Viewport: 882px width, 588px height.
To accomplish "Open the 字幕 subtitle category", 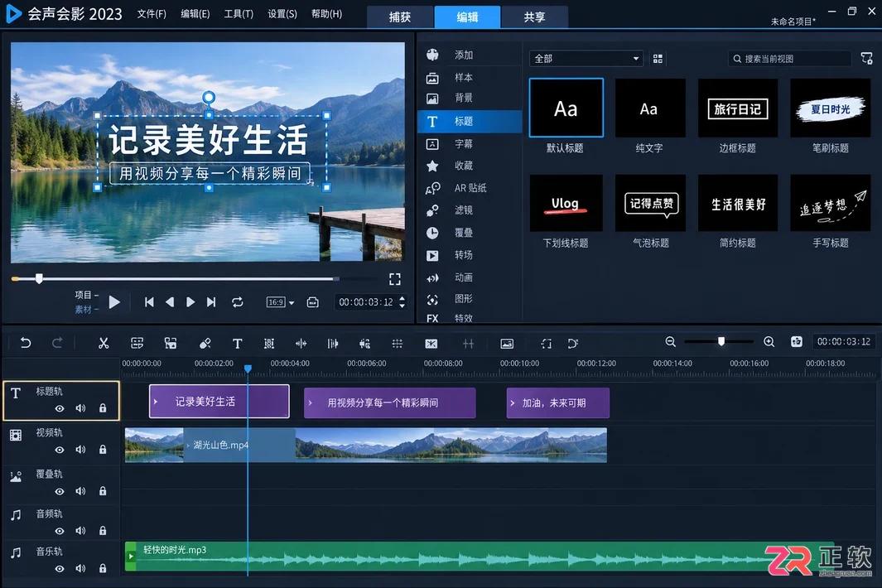I will point(464,143).
